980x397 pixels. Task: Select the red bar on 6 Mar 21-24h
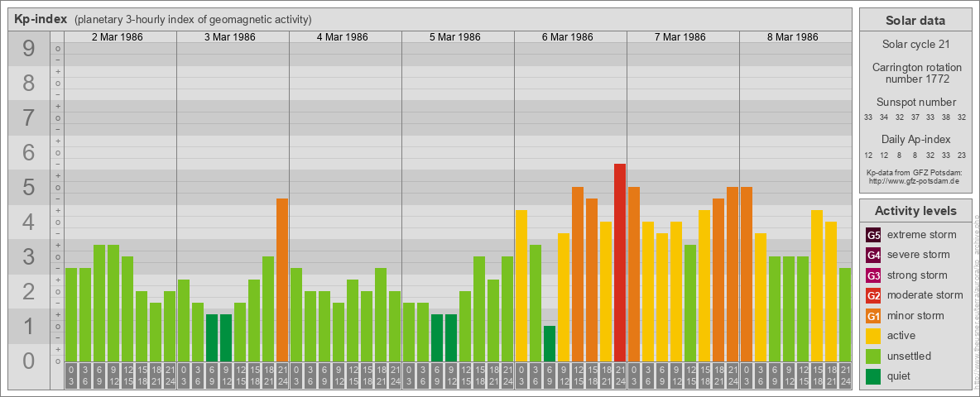click(x=619, y=263)
